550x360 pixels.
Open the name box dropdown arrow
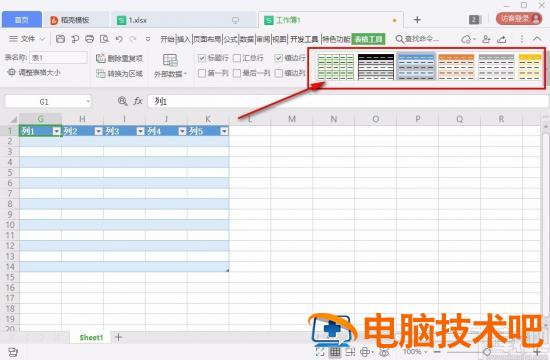pos(88,102)
